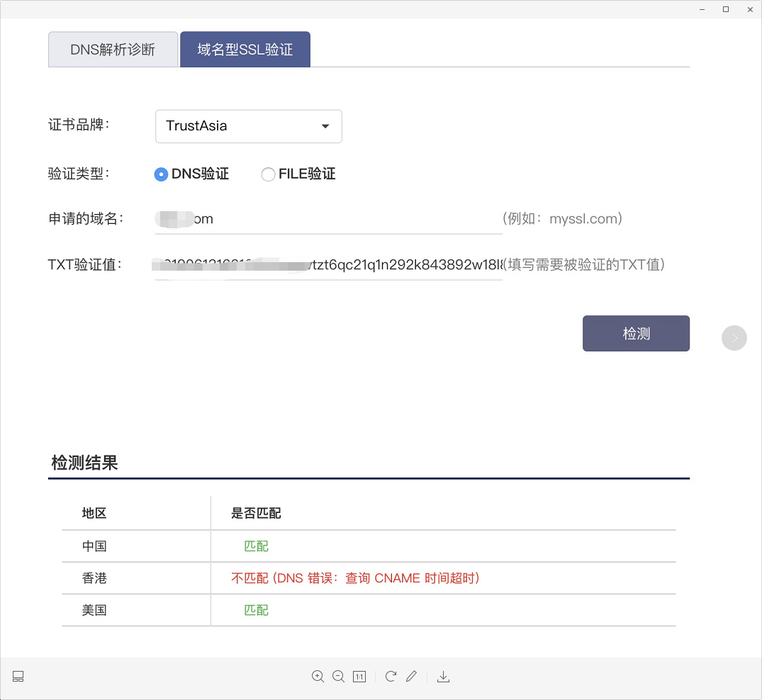
Task: Click the zoom in magnifier icon
Action: [318, 676]
